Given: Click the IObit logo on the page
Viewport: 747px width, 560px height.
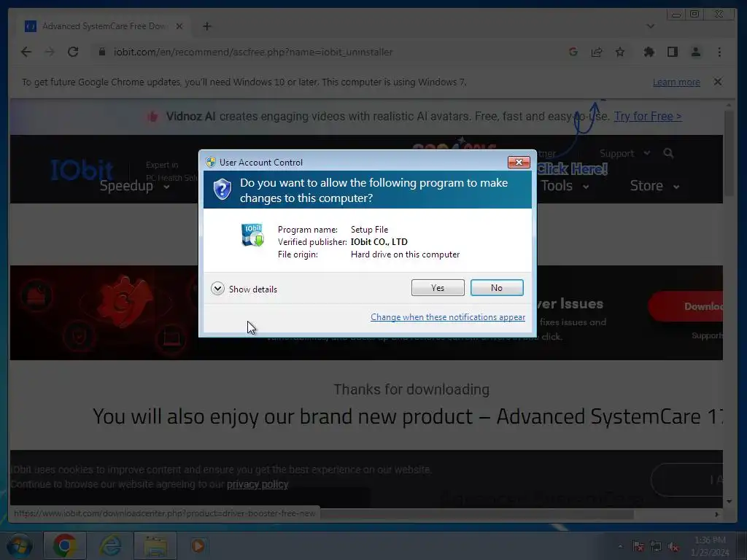Looking at the screenshot, I should click(82, 170).
